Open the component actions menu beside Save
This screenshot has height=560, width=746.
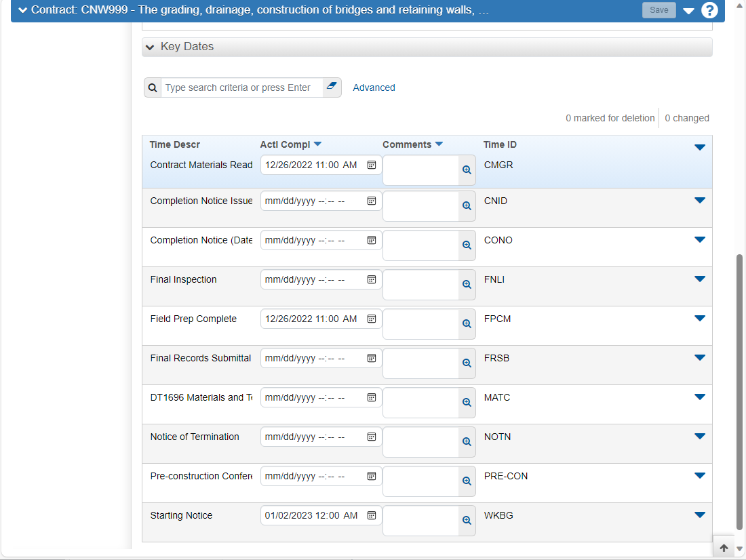pos(688,10)
